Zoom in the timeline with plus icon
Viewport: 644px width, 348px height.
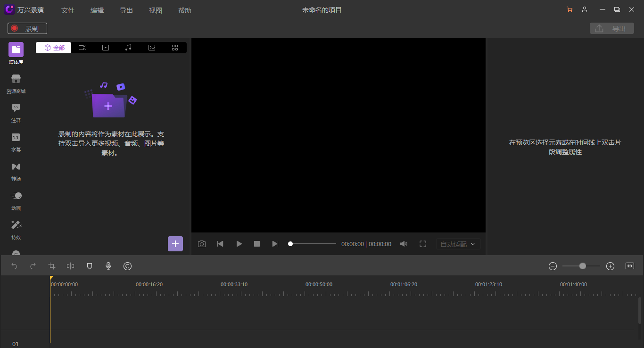point(610,266)
